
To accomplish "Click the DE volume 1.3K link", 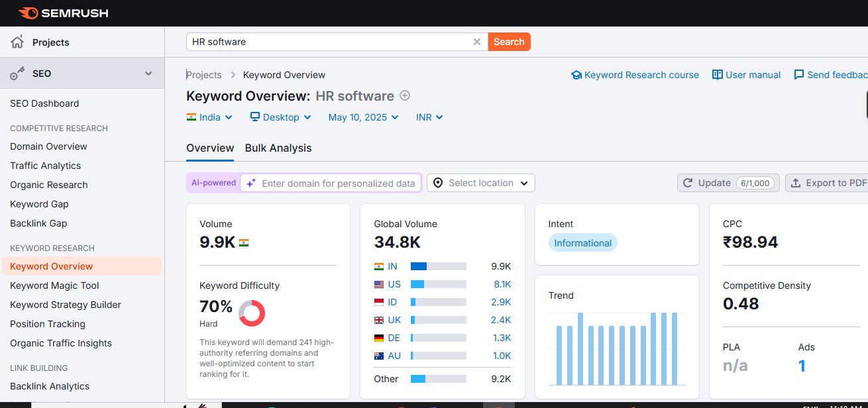I will coord(502,338).
